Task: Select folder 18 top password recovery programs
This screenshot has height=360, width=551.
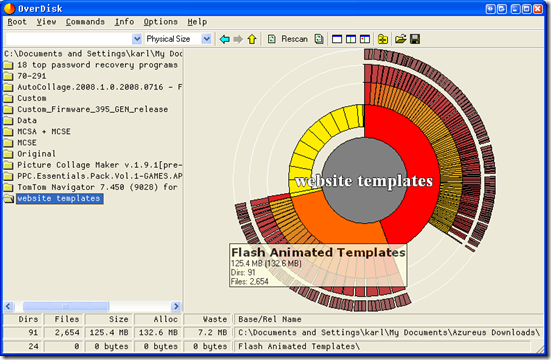Action: coord(97,65)
